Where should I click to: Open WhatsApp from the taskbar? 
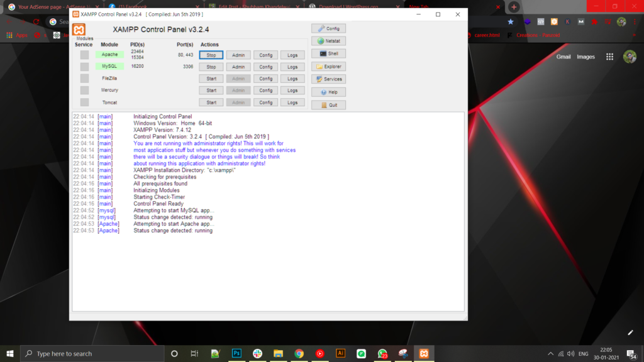[x=382, y=353]
